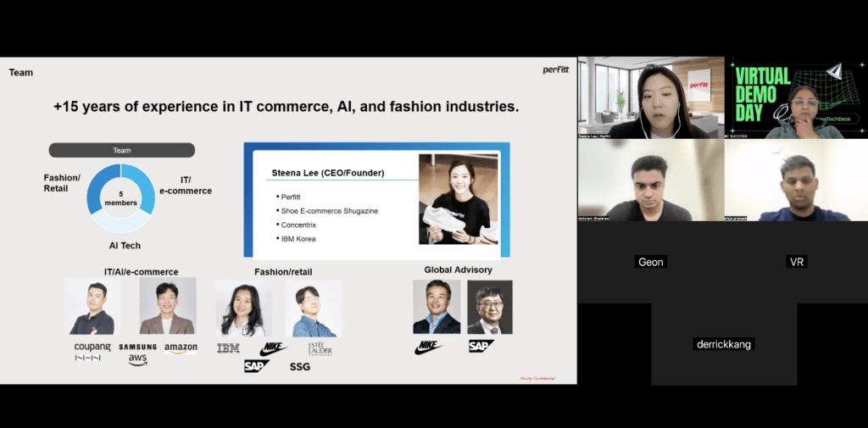Click the Samsung logo
This screenshot has height=428, width=868.
click(x=138, y=347)
